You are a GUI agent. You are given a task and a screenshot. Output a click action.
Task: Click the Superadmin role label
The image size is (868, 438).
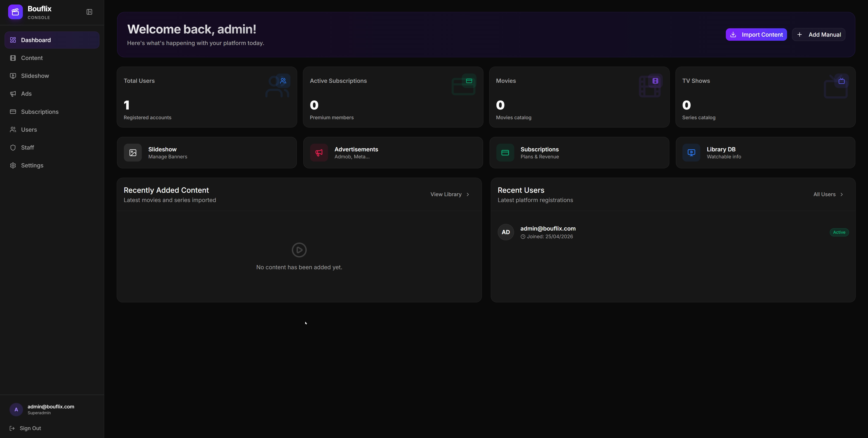(x=39, y=413)
